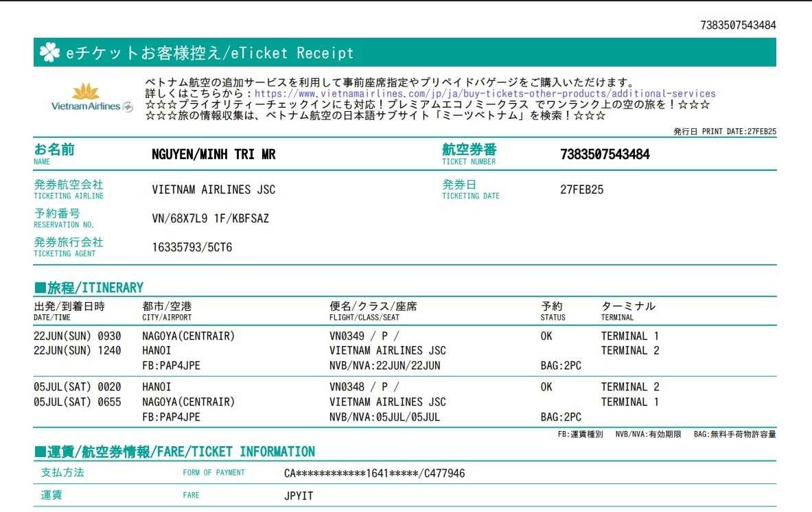Click the eTicket Receipt header title

(x=209, y=53)
